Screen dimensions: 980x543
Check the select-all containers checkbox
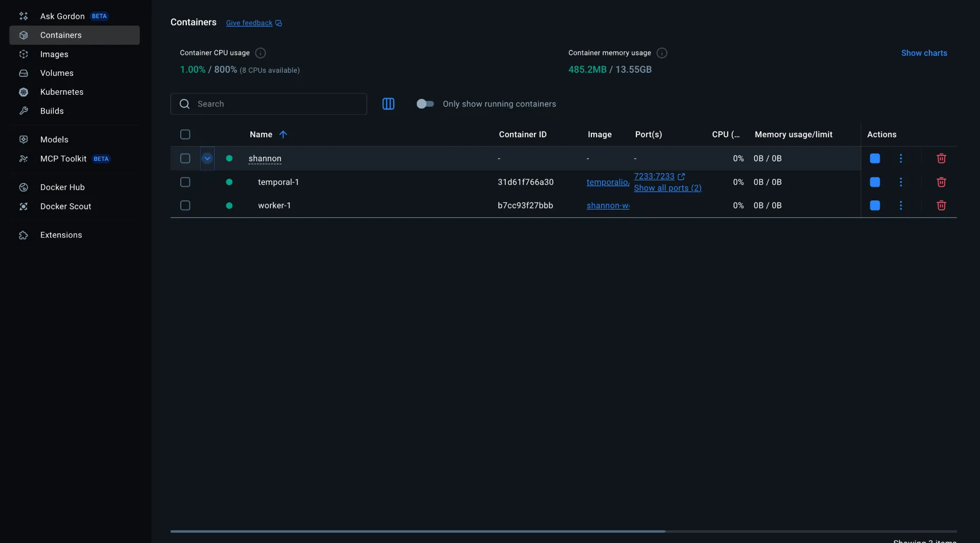[185, 134]
